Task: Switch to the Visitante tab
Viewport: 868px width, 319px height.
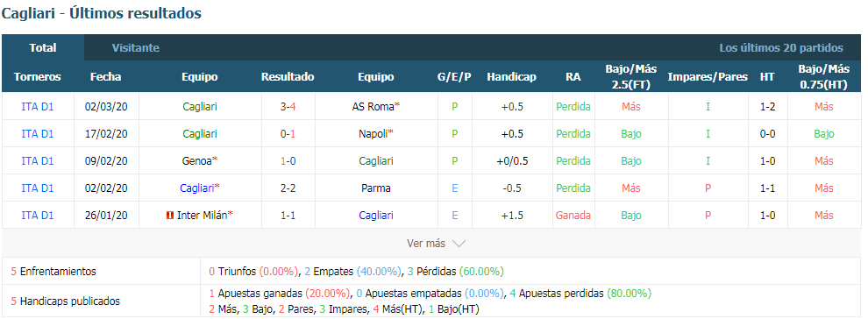Action: (x=136, y=48)
